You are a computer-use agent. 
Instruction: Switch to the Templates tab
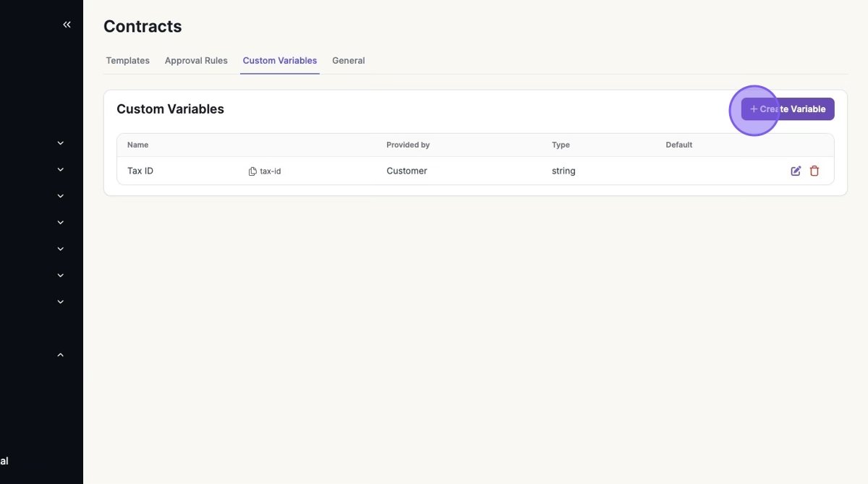(128, 61)
